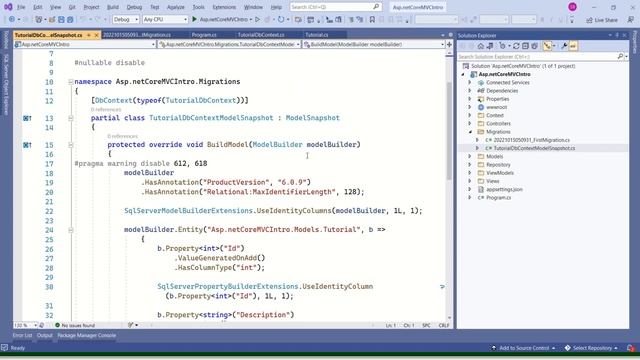Click the Visual Studio logo icon

(8, 7)
